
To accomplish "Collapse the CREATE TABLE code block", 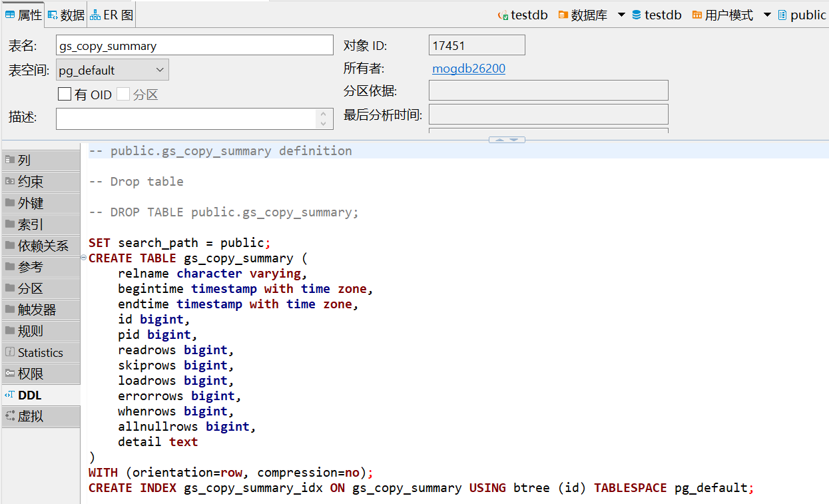I will point(83,258).
